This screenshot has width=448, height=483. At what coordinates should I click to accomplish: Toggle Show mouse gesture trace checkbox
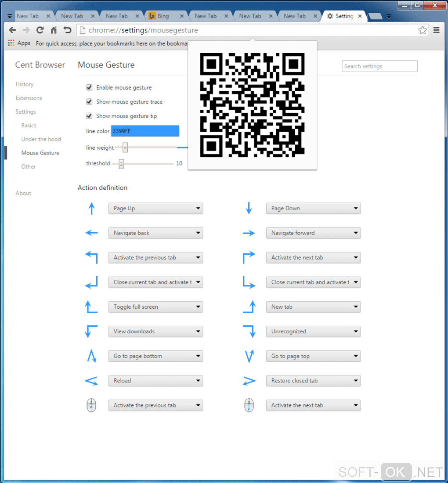pyautogui.click(x=89, y=102)
